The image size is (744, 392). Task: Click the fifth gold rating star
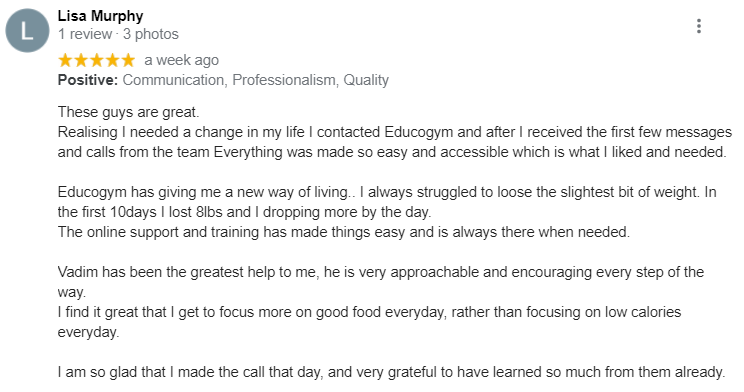point(128,60)
